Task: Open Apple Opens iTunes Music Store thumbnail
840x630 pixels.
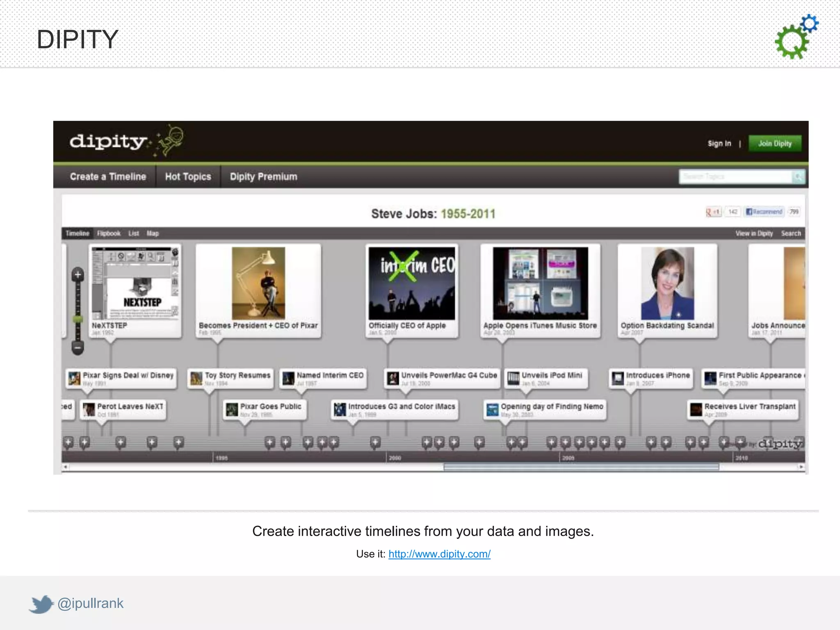Action: point(541,283)
